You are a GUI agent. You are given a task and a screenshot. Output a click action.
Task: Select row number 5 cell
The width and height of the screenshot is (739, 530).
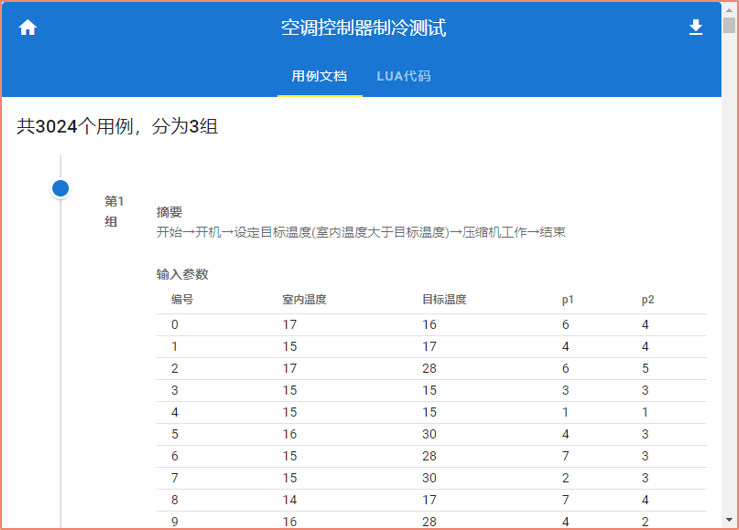coord(175,434)
